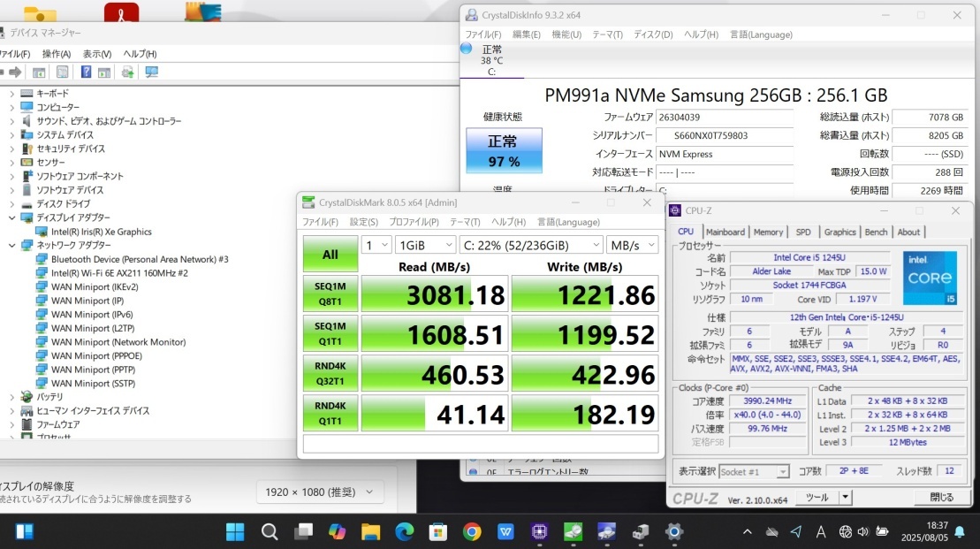Open プロファイル(P) menu in CrystalDiskMark
The image size is (980, 549).
pyautogui.click(x=414, y=222)
